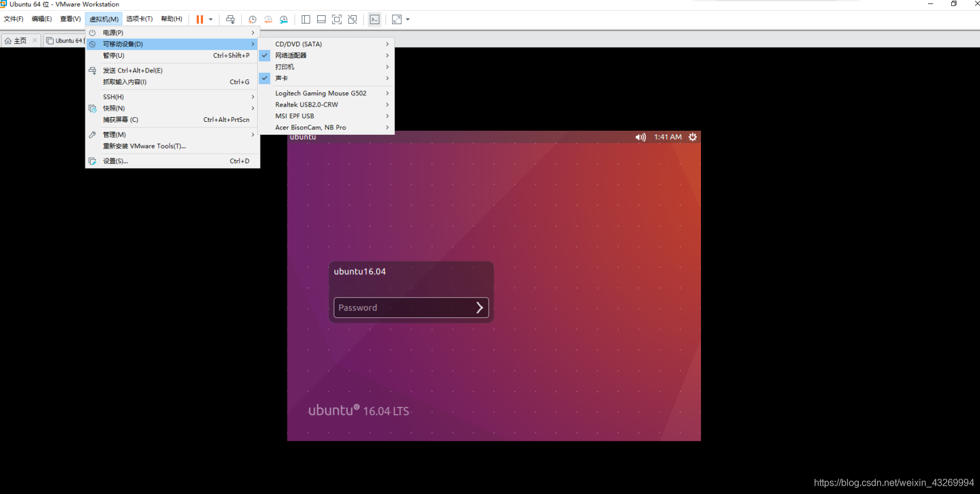The width and height of the screenshot is (980, 494).
Task: Choose 发送 Ctrl+Alt+Del(E) entry
Action: (172, 71)
